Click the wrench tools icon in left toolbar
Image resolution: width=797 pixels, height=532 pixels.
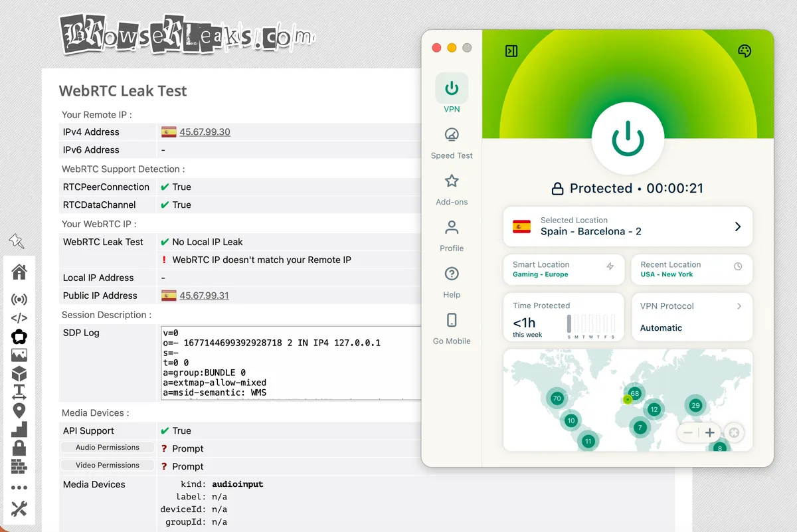(19, 509)
